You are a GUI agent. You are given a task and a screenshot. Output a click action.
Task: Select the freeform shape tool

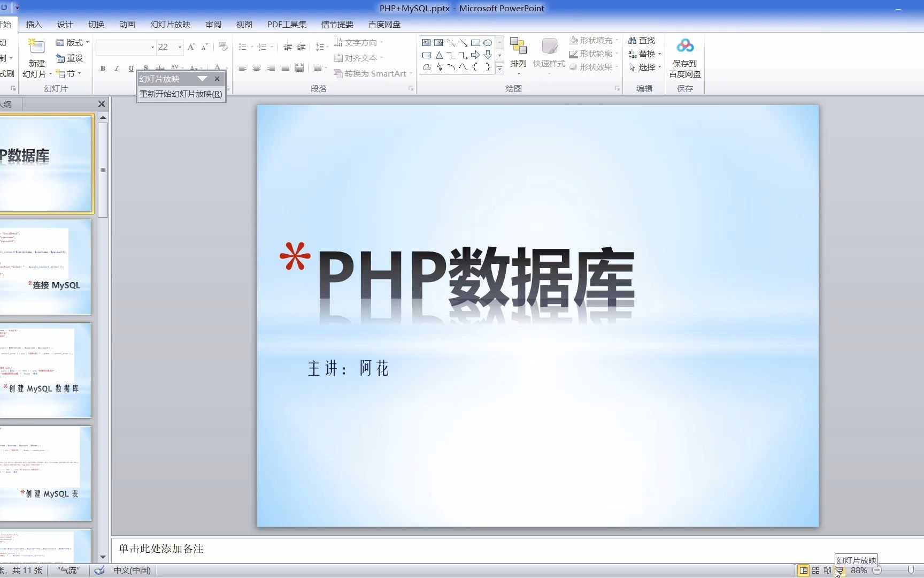pyautogui.click(x=426, y=67)
